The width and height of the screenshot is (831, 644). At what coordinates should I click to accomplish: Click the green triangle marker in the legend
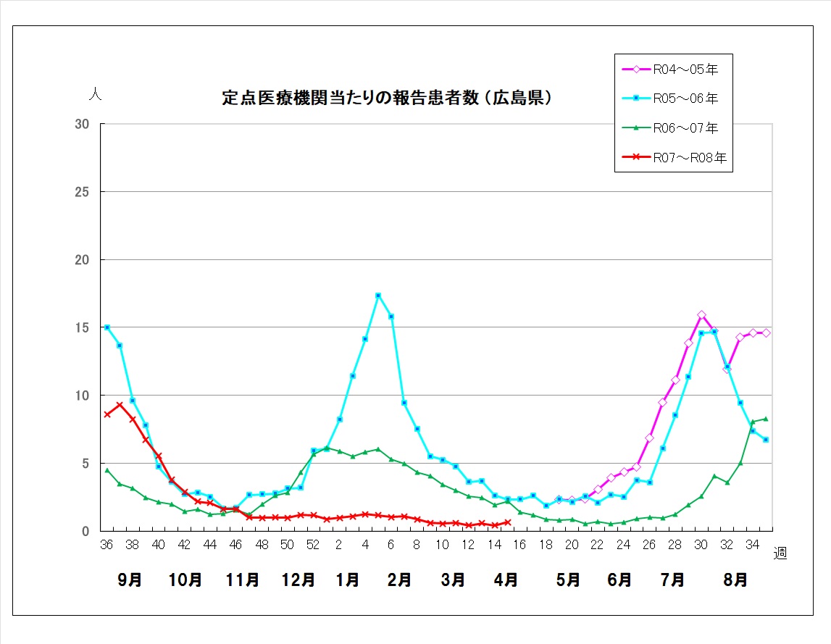[636, 128]
